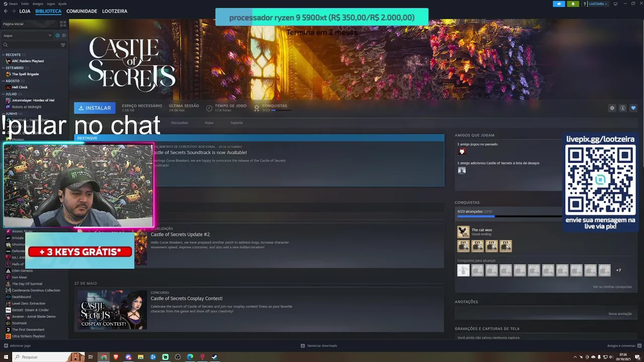Screen dimensions: 644x362
Task: Select Gestalt: Steam & Cinder
Action: [x=30, y=310]
